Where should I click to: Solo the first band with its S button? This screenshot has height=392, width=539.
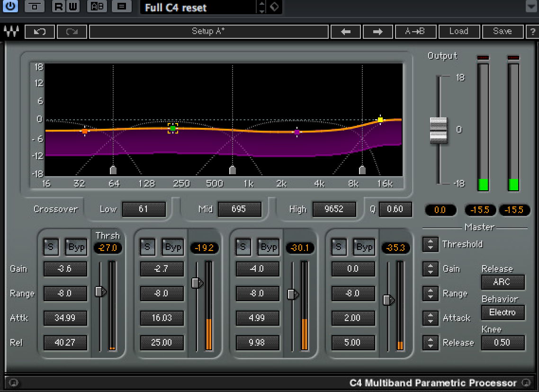pos(51,247)
